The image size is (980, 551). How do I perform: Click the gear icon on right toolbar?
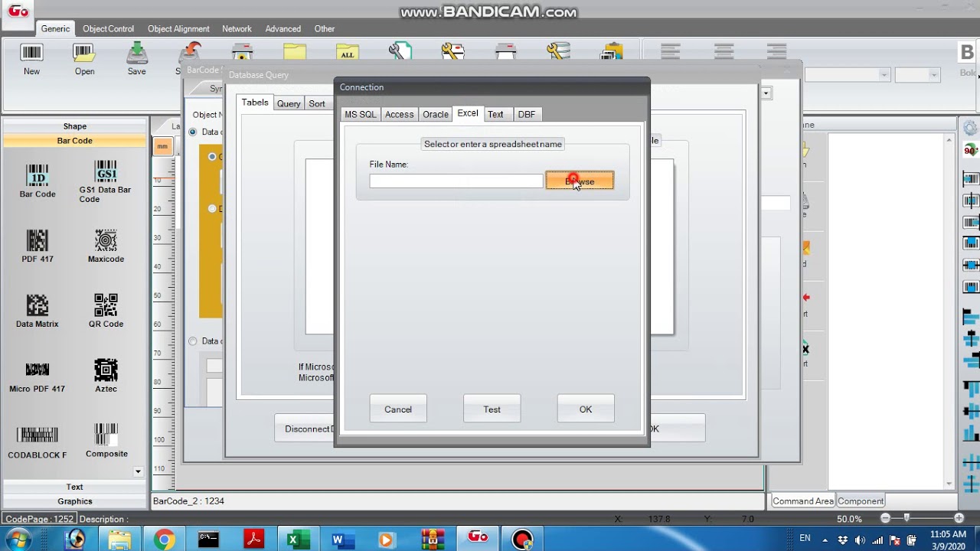(x=971, y=128)
